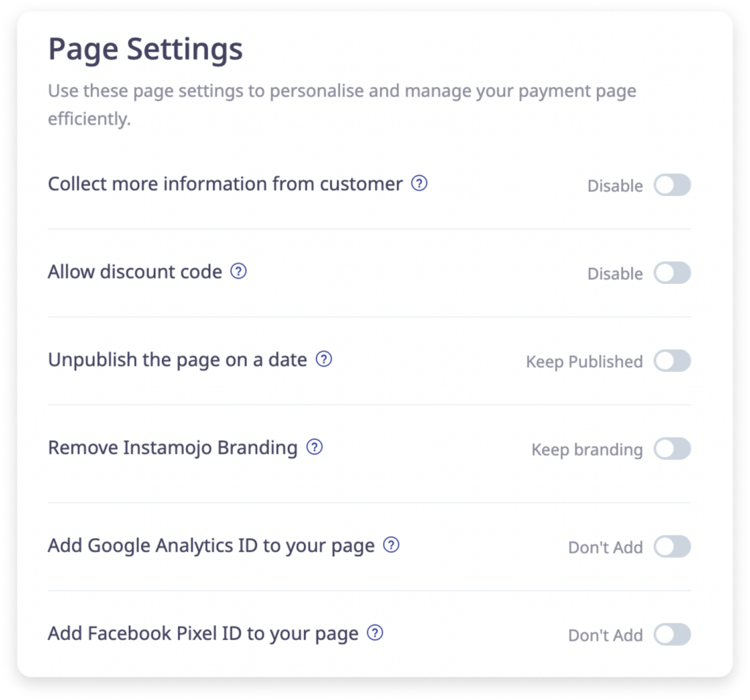Click the Keep branding status text
Viewport: 750px width, 700px height.
587,450
